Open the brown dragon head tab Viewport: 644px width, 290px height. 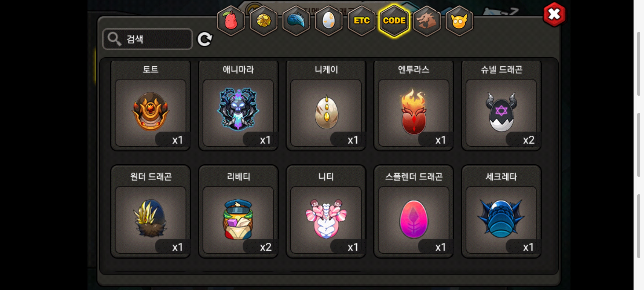[x=427, y=21]
